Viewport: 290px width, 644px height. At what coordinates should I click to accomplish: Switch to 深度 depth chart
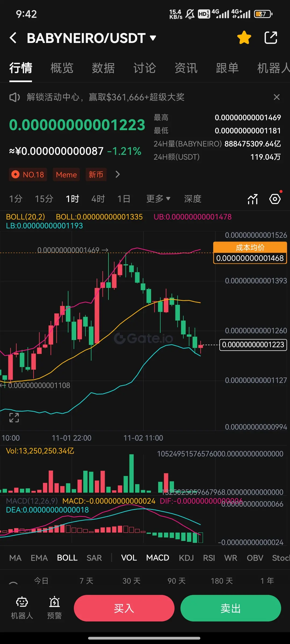tap(193, 199)
